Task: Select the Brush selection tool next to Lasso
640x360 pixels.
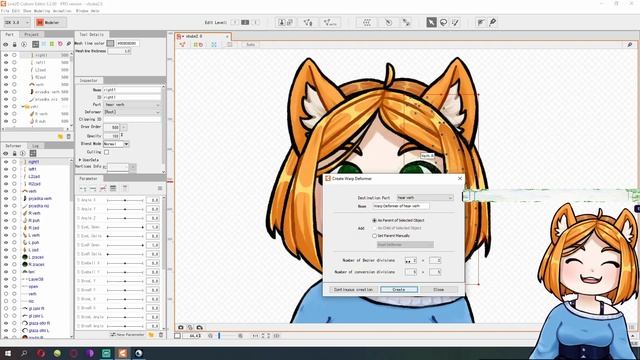Action: click(455, 22)
